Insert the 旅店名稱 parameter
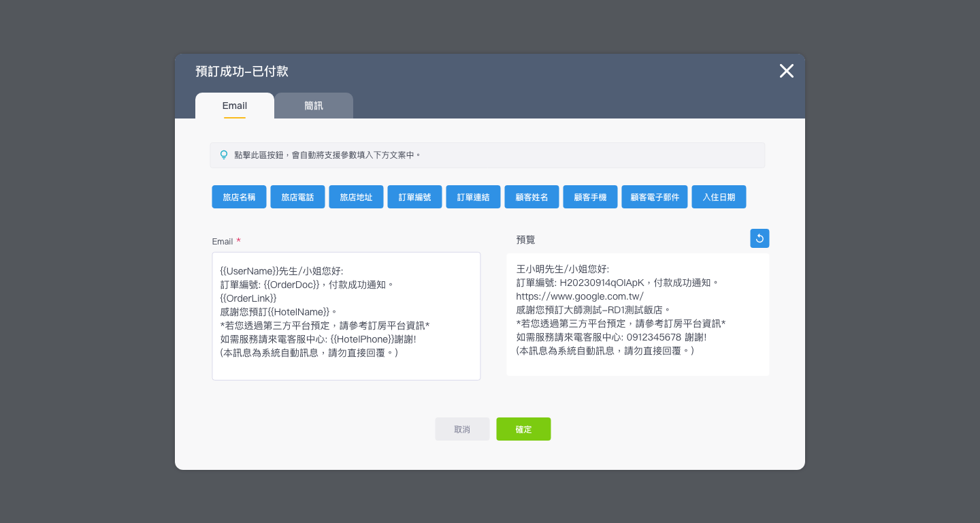Screen dimensions: 980x523 click(239, 197)
